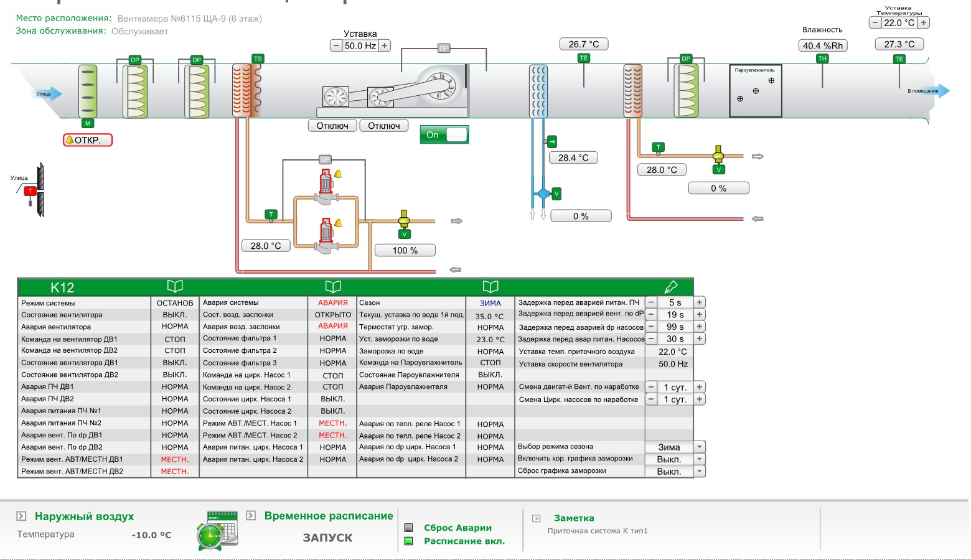Viewport: 971px width, 560px height.
Task: Click the damper ОТКР. status button
Action: 88,140
